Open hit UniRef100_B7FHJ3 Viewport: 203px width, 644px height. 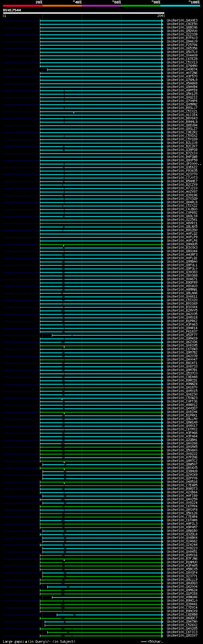182,38
